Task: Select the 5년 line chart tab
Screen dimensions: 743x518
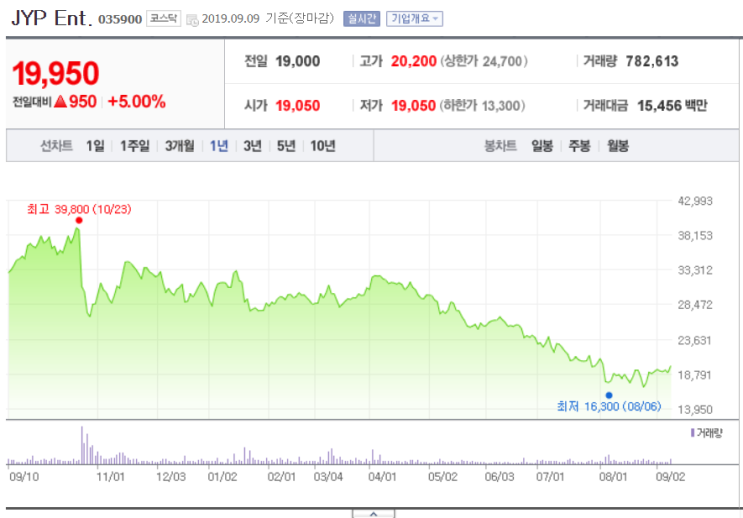Action: tap(286, 146)
